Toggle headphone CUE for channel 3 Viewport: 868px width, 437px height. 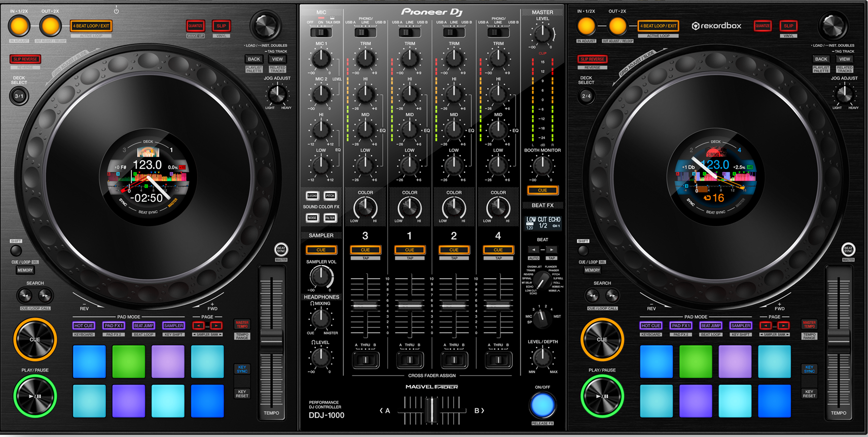365,250
